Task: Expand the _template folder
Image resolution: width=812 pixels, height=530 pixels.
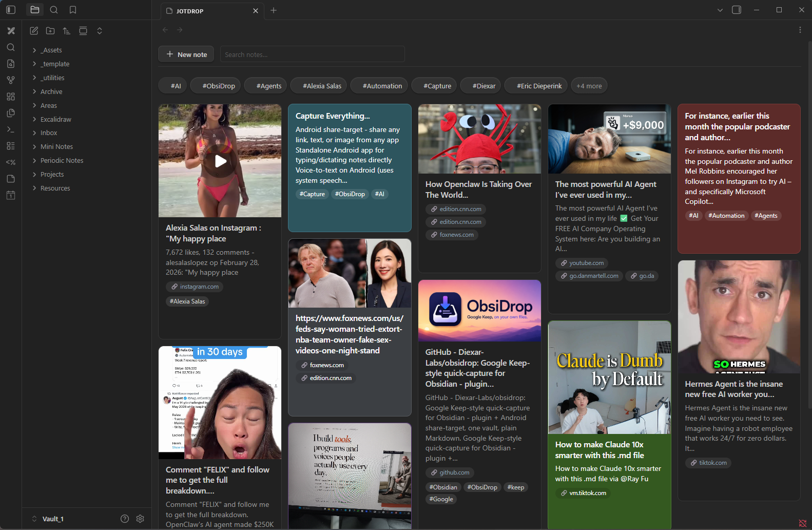Action: tap(34, 64)
